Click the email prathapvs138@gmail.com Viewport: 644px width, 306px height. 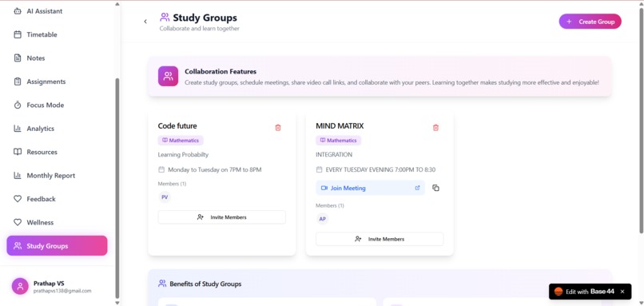tap(62, 291)
